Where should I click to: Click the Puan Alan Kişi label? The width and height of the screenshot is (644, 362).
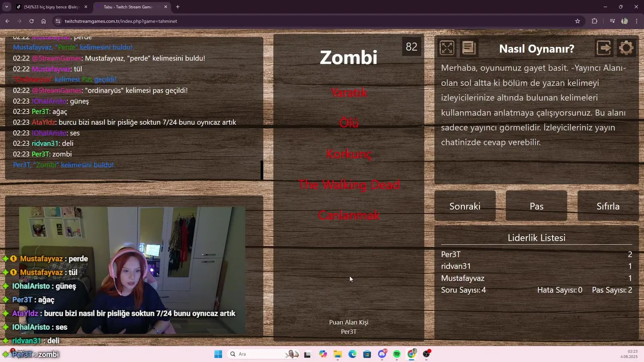(349, 322)
